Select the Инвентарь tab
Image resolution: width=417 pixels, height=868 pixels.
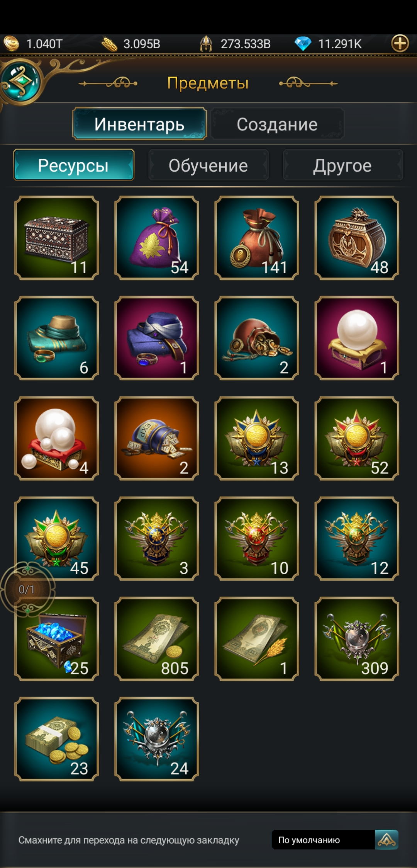pos(139,124)
